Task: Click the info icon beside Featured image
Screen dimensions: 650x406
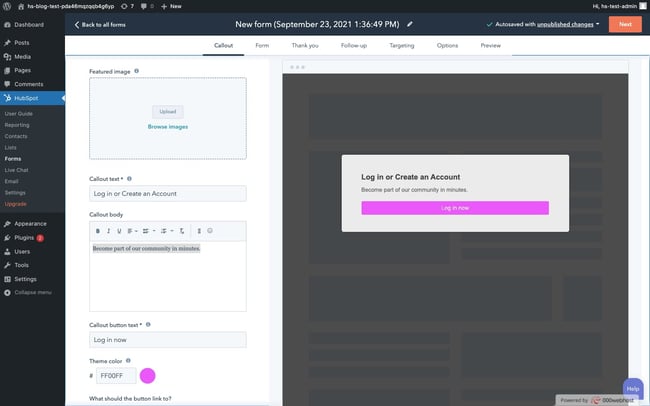Action: tap(136, 72)
